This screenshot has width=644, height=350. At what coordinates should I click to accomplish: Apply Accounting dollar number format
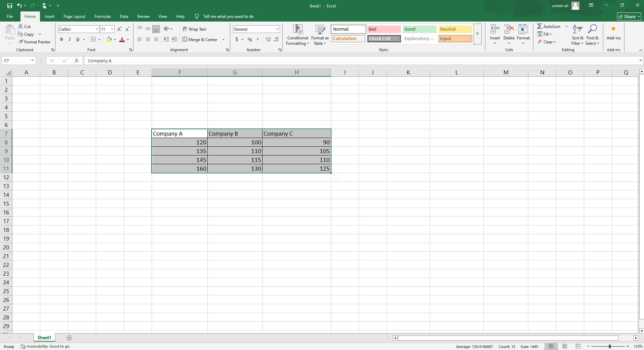[237, 39]
